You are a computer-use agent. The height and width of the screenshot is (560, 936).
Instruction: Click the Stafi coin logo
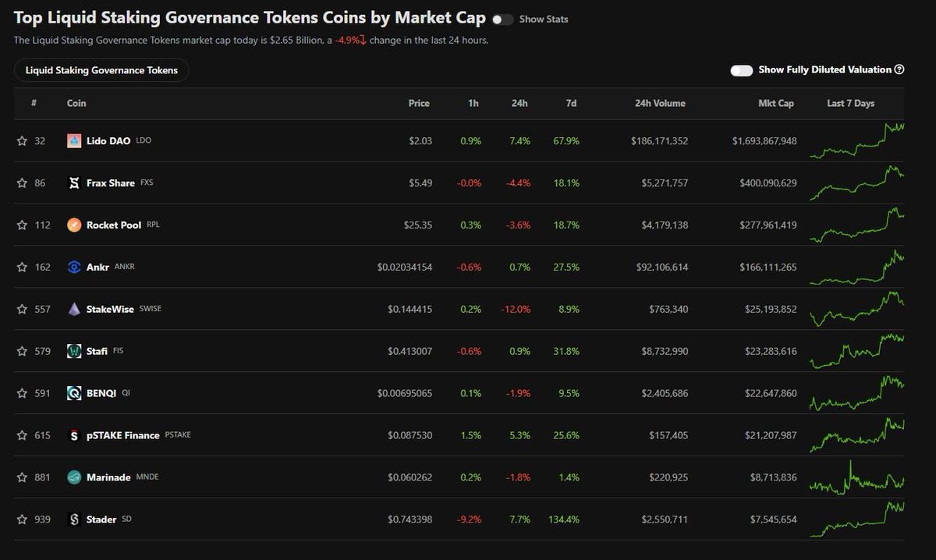(x=74, y=352)
